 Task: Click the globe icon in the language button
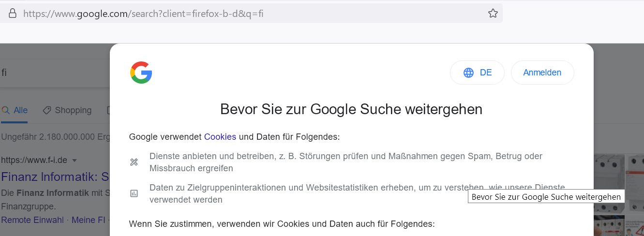click(468, 73)
